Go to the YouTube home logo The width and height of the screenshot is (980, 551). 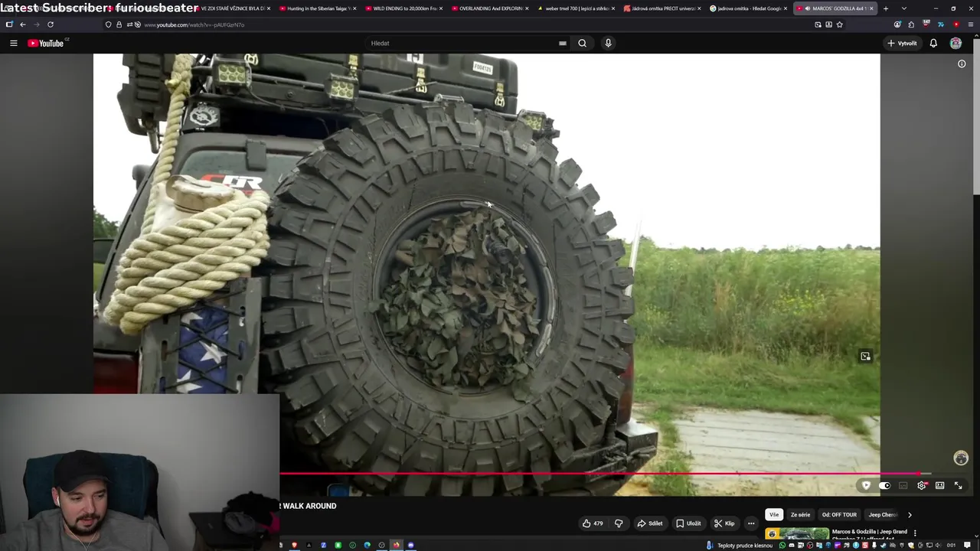click(x=47, y=43)
